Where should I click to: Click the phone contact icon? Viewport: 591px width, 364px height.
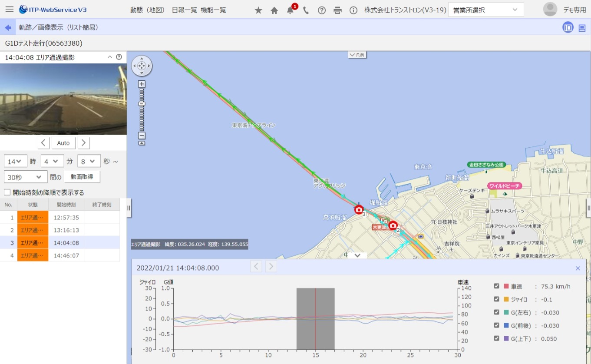point(306,10)
